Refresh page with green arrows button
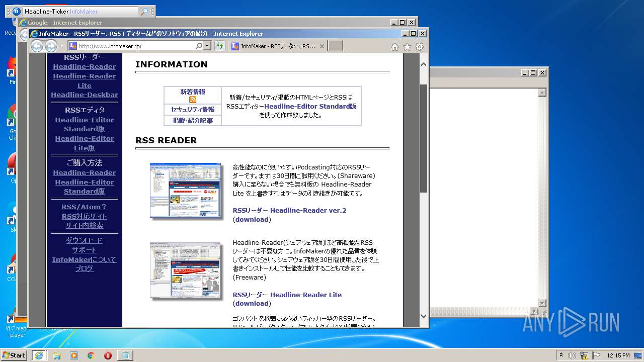 [219, 46]
